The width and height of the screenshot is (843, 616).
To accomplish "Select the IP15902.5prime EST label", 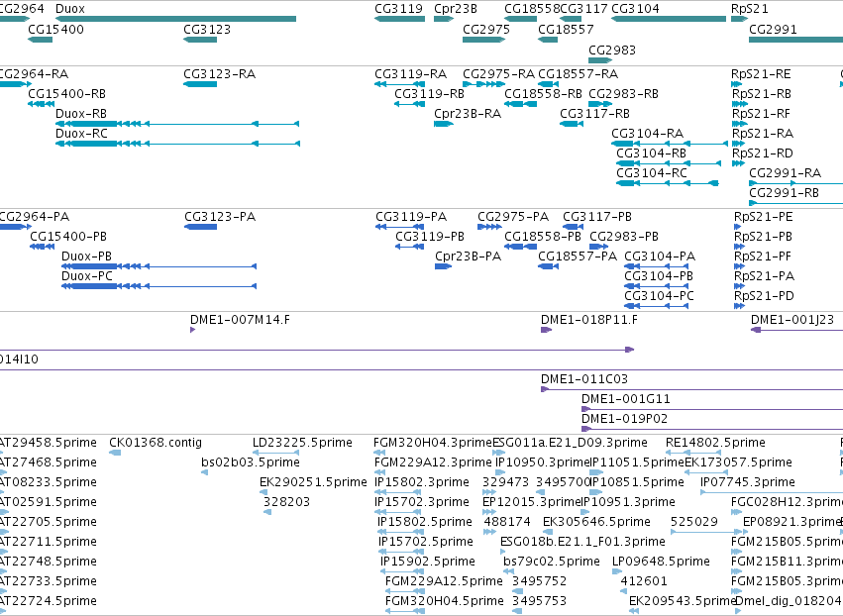I will [x=428, y=562].
